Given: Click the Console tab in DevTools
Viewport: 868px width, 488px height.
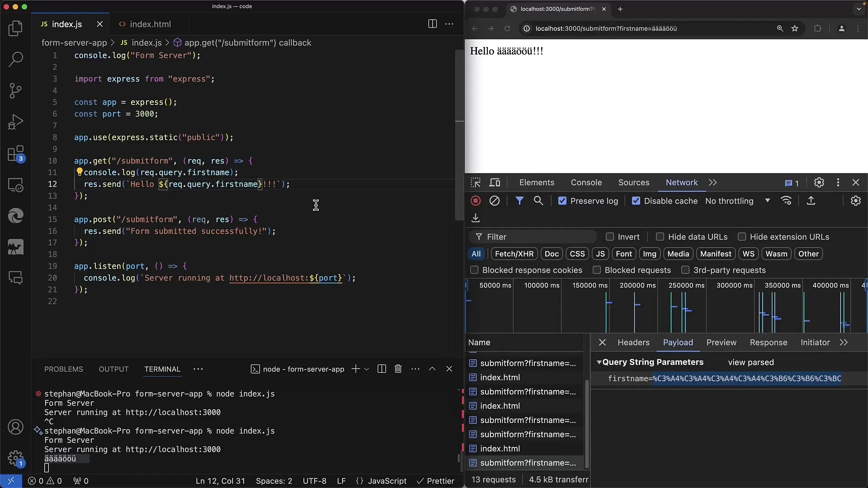Looking at the screenshot, I should coord(587,183).
